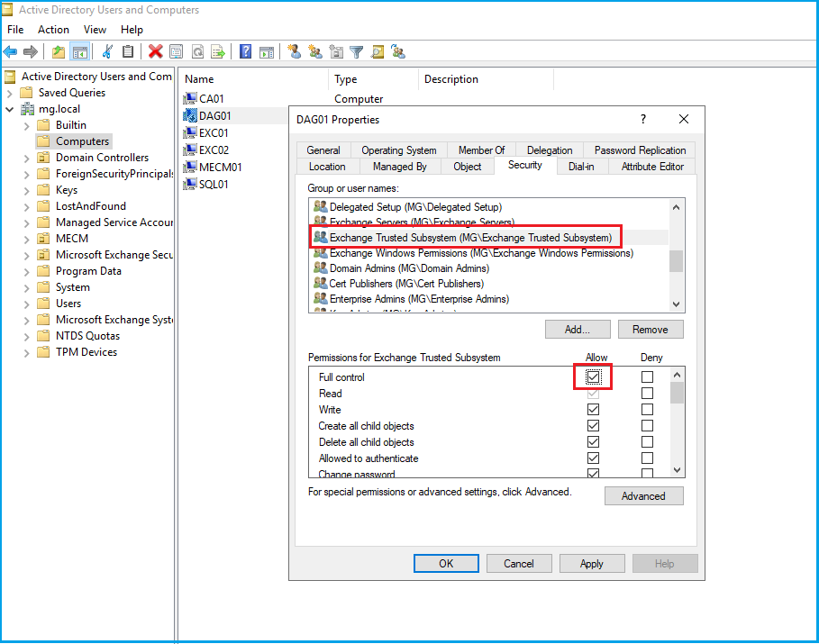Switch to the Attribute Editor tab
Image resolution: width=819 pixels, height=644 pixels.
pos(652,167)
